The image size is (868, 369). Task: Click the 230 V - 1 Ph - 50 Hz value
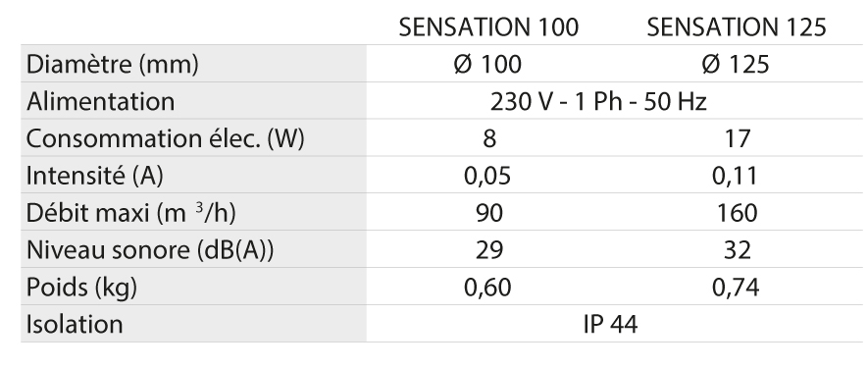[x=598, y=102]
